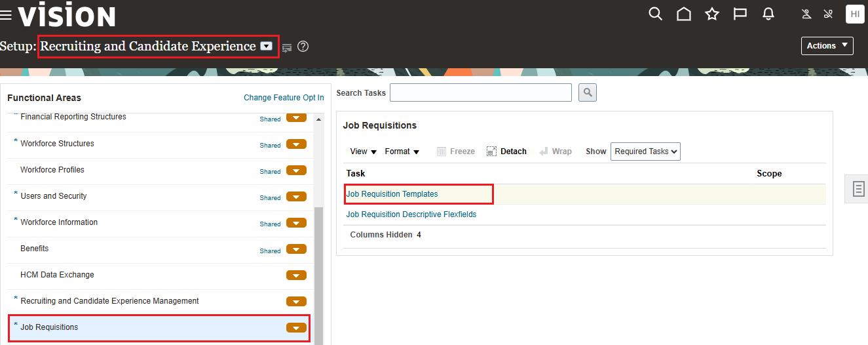Click the Search Tasks input field
The image size is (868, 345).
point(481,92)
